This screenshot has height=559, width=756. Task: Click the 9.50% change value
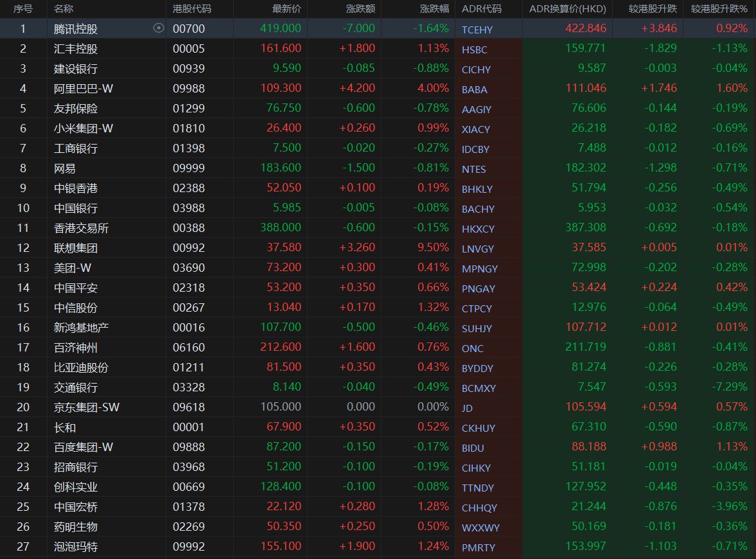click(433, 247)
